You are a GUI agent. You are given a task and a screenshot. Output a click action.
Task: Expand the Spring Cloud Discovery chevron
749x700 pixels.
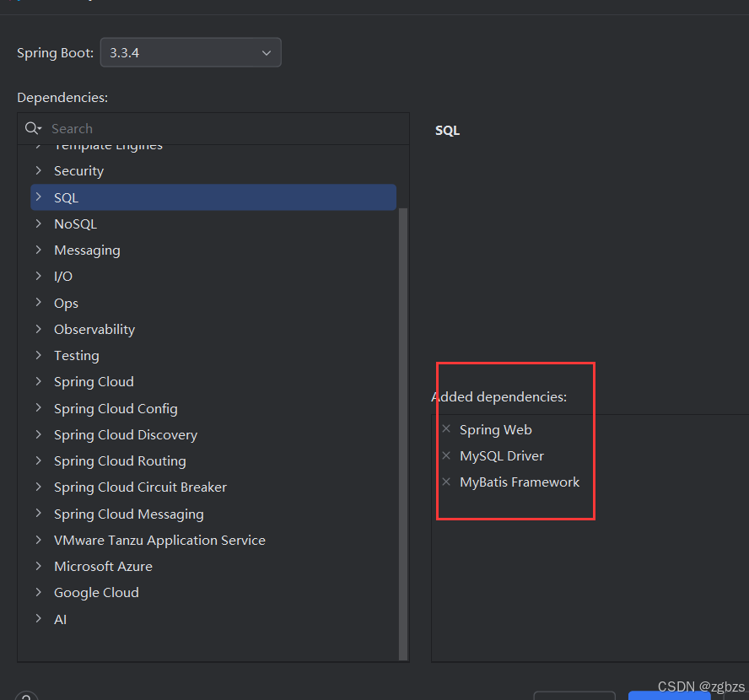[39, 434]
